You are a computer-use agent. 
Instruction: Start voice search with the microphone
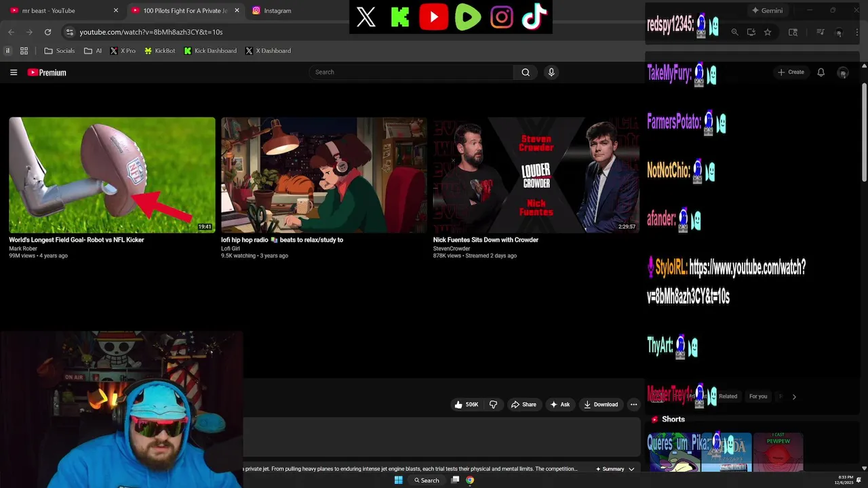[551, 72]
